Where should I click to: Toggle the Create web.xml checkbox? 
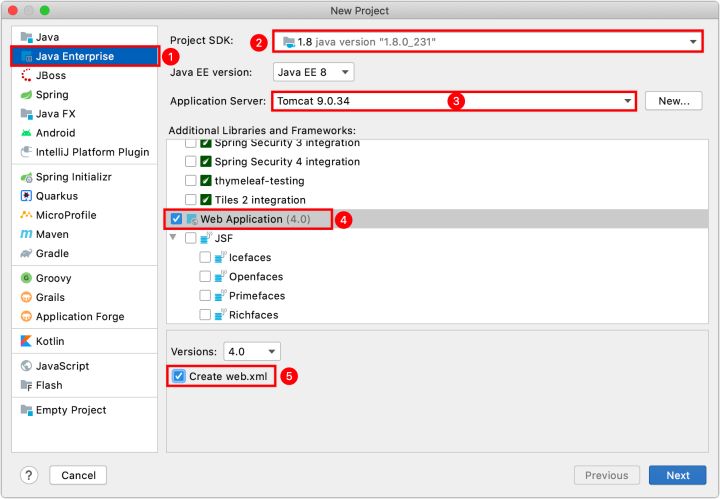click(179, 376)
